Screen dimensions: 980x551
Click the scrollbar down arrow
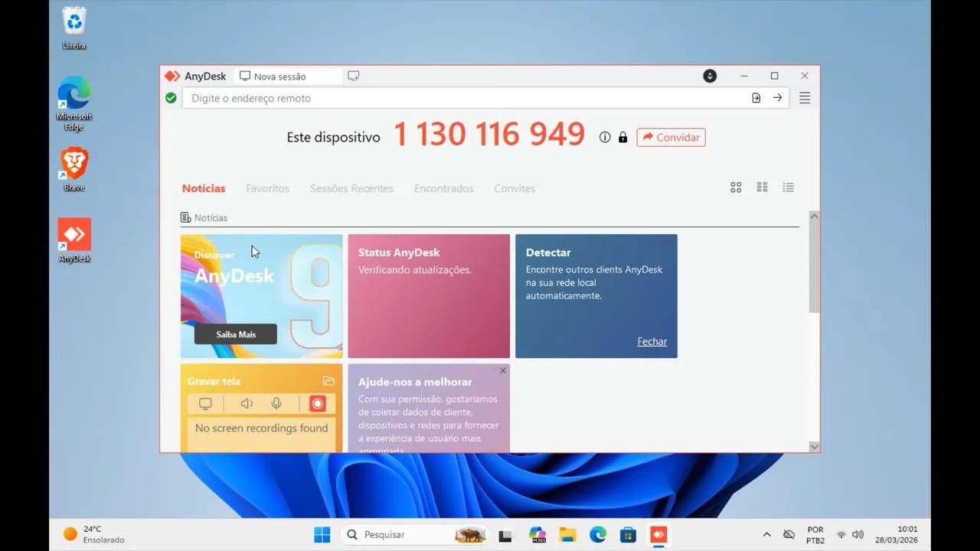pyautogui.click(x=814, y=447)
